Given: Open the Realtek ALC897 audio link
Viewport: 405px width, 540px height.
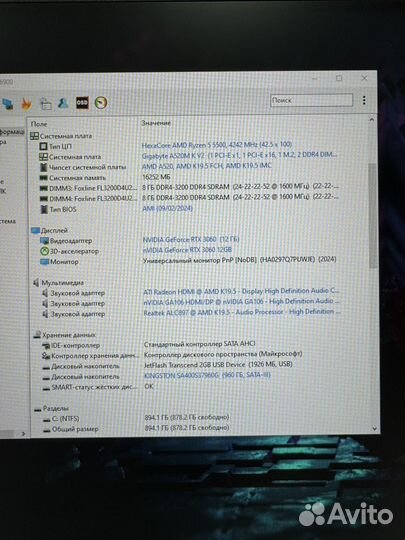Looking at the screenshot, I should (x=242, y=312).
